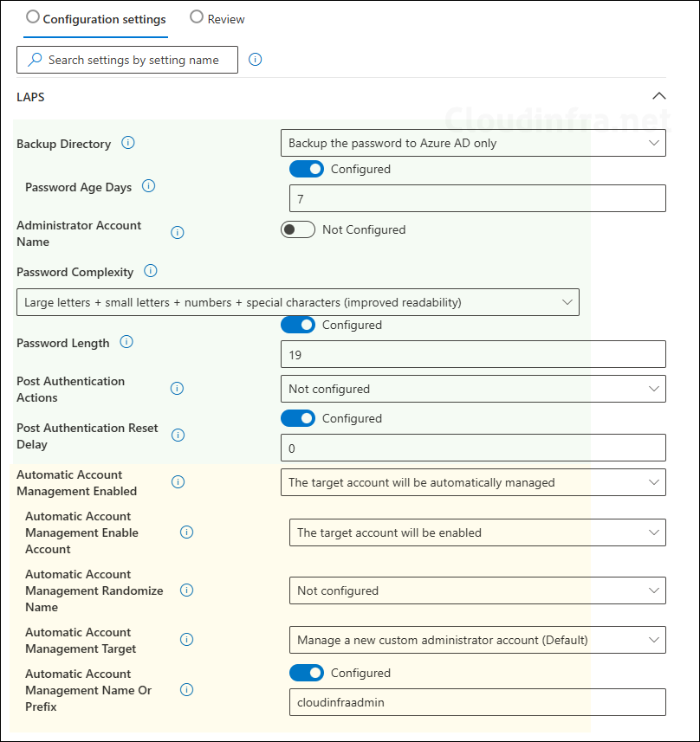The width and height of the screenshot is (700, 742).
Task: Click Password Length value field showing 19
Action: point(473,354)
